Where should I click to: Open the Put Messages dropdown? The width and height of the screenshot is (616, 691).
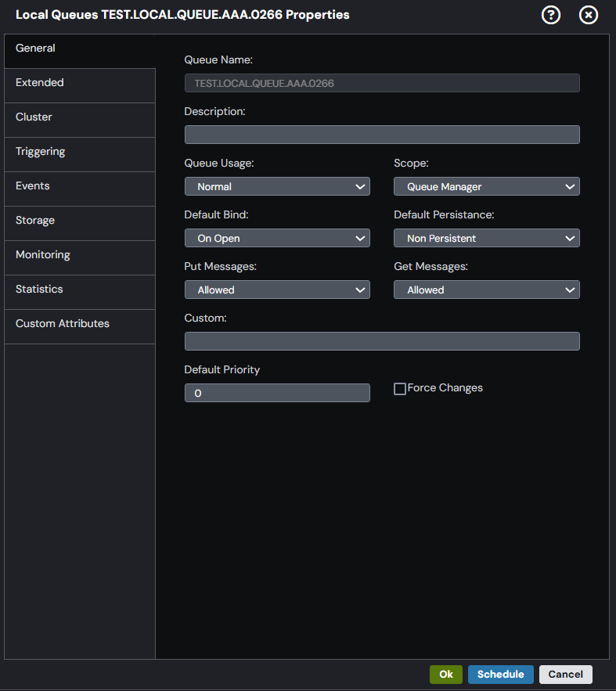pos(277,290)
